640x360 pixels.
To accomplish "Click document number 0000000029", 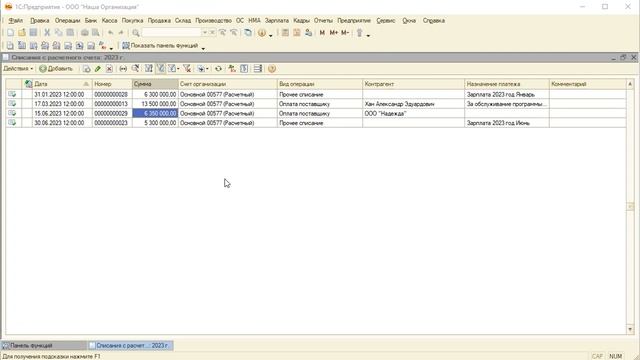I will (111, 113).
